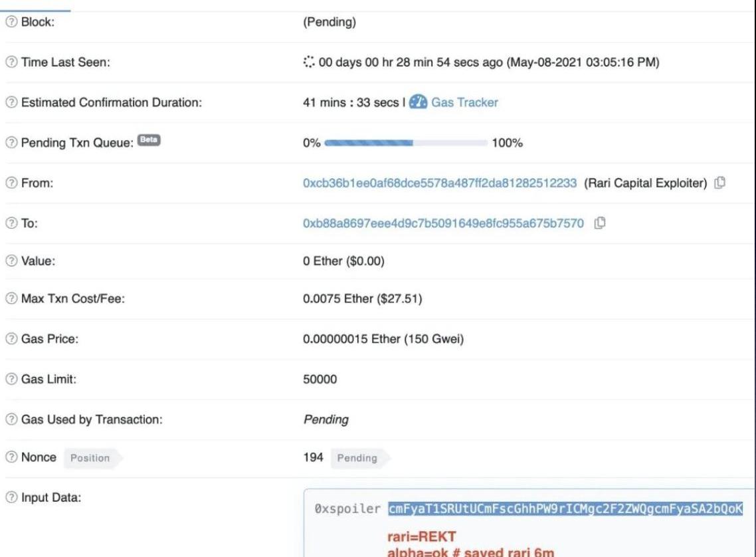Click the help icon beside Gas Price
Image resolution: width=756 pixels, height=557 pixels.
[10, 340]
